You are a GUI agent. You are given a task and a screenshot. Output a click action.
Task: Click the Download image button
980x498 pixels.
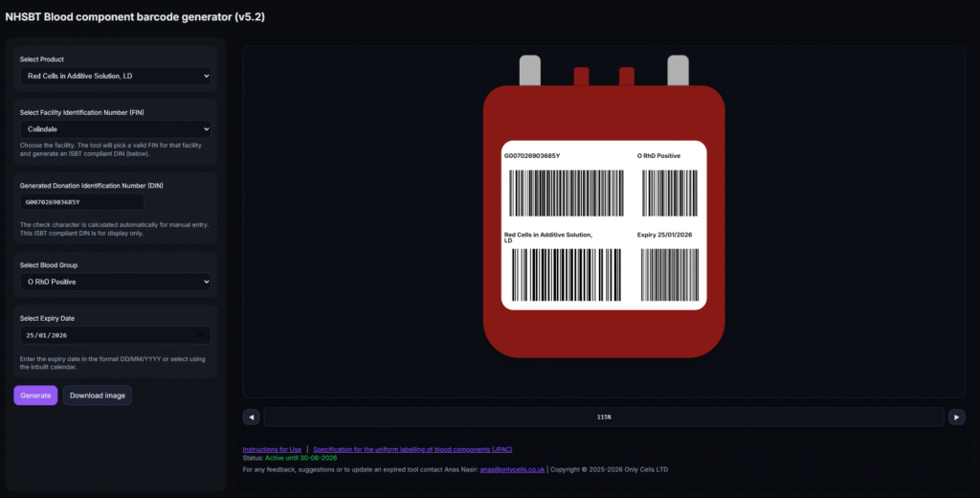click(x=98, y=396)
